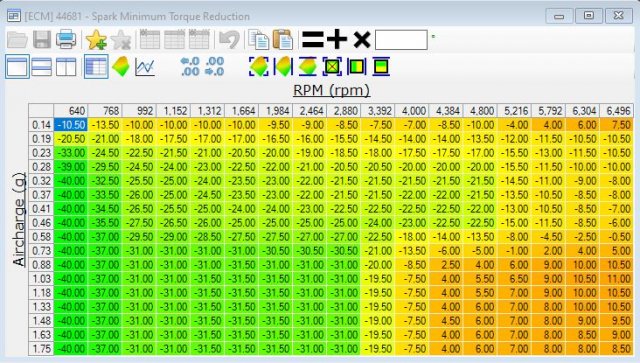Add table to favorites star icon
The image size is (640, 363).
[96, 40]
